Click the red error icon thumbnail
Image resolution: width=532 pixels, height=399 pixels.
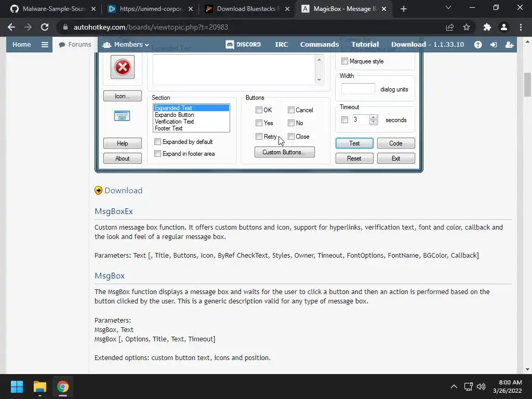[123, 67]
